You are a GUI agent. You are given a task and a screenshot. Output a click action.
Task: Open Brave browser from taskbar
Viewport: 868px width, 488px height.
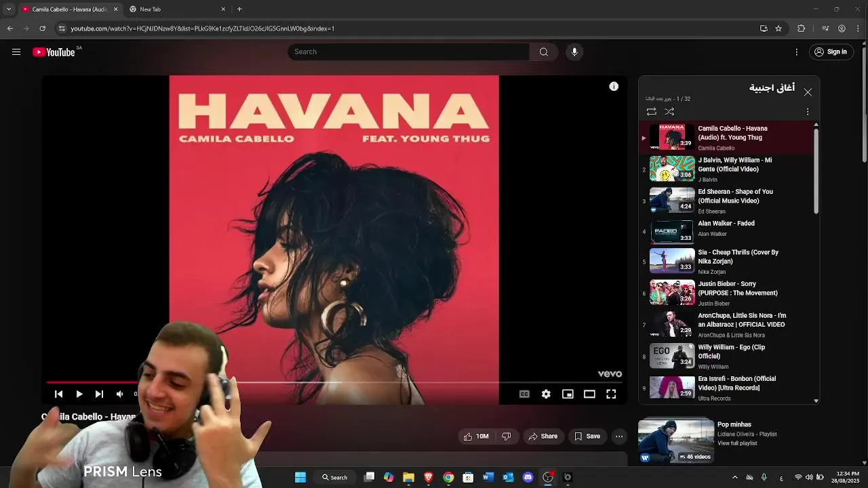[x=429, y=477]
